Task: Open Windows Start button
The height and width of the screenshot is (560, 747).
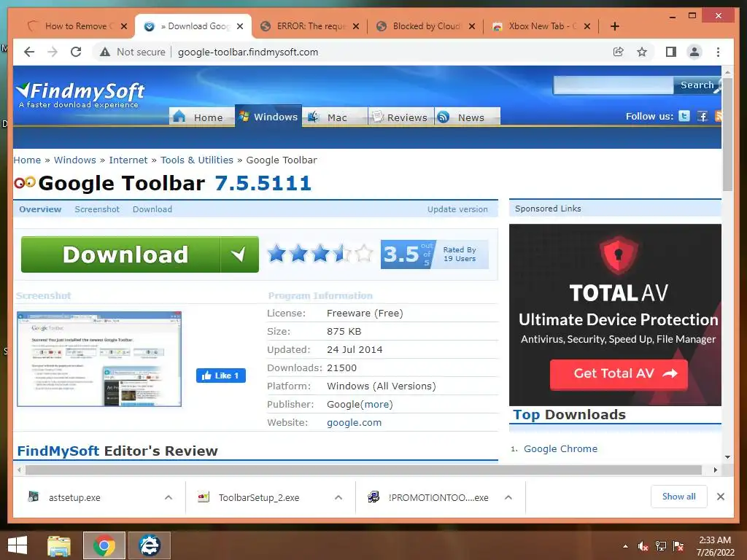Action: [x=18, y=545]
